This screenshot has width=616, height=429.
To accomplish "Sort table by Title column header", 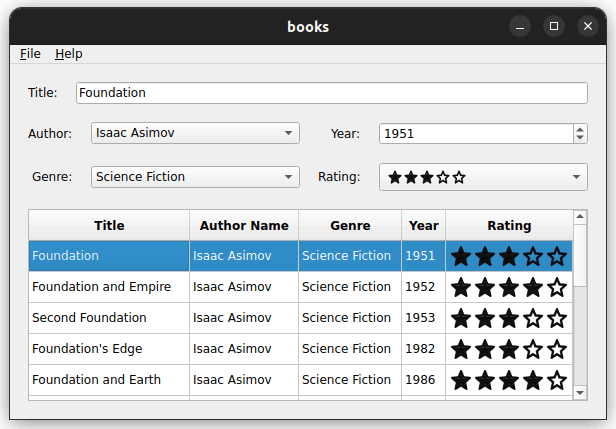I will pyautogui.click(x=109, y=226).
